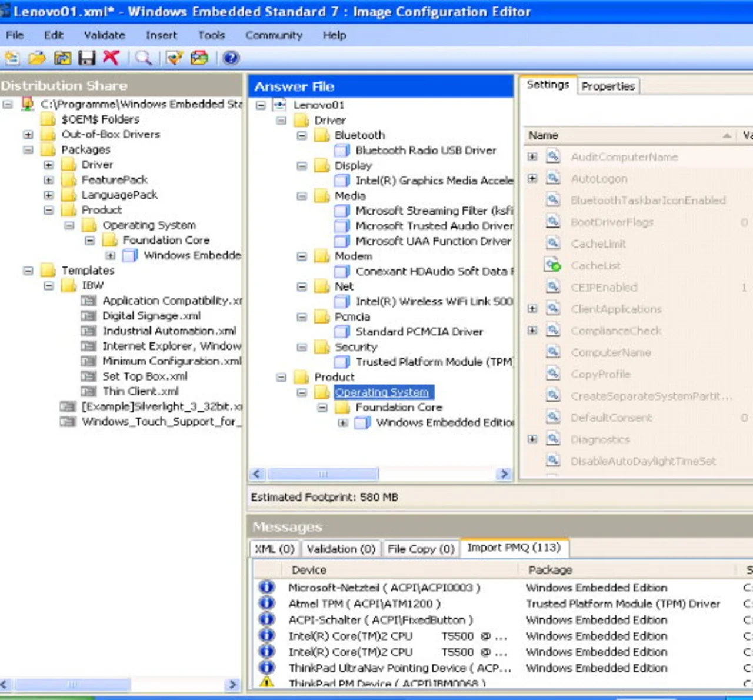Collapse the Media node in Answer File
The height and width of the screenshot is (700, 753).
302,196
